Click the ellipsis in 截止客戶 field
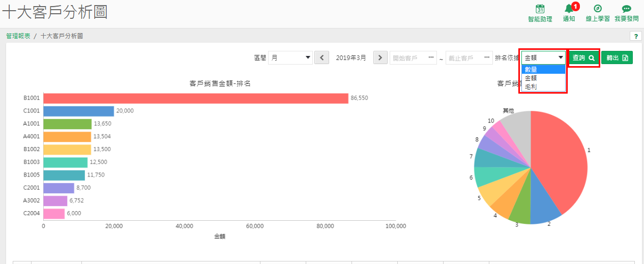 488,58
